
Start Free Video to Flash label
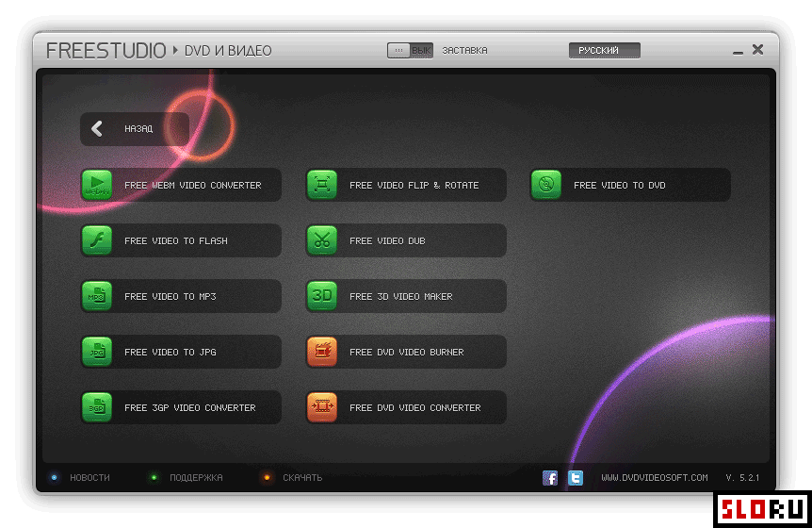pyautogui.click(x=175, y=241)
